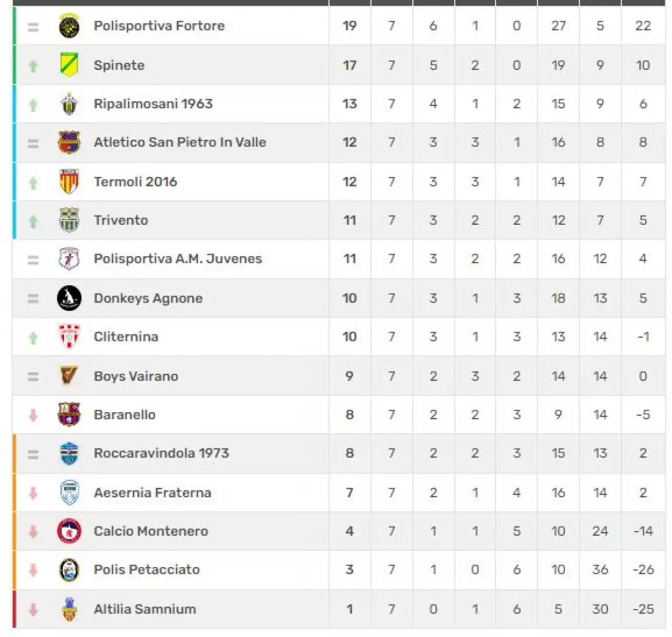Click the Calcio Montenero round badge

click(x=69, y=531)
